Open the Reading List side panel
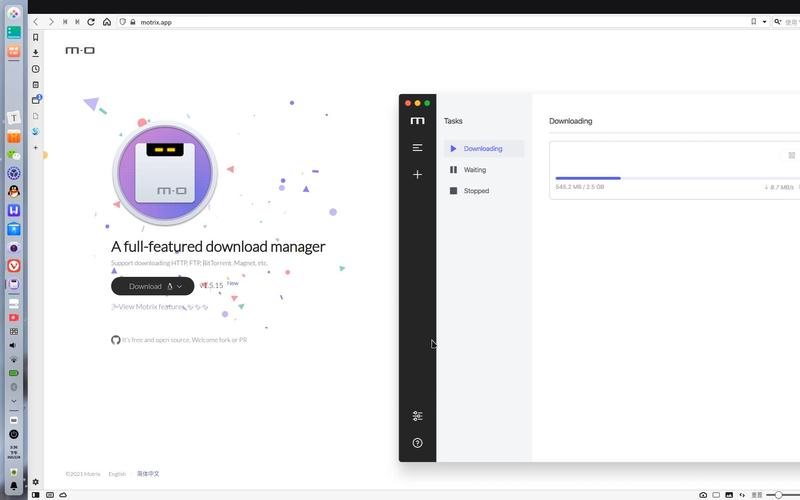This screenshot has width=800, height=500. tap(36, 116)
